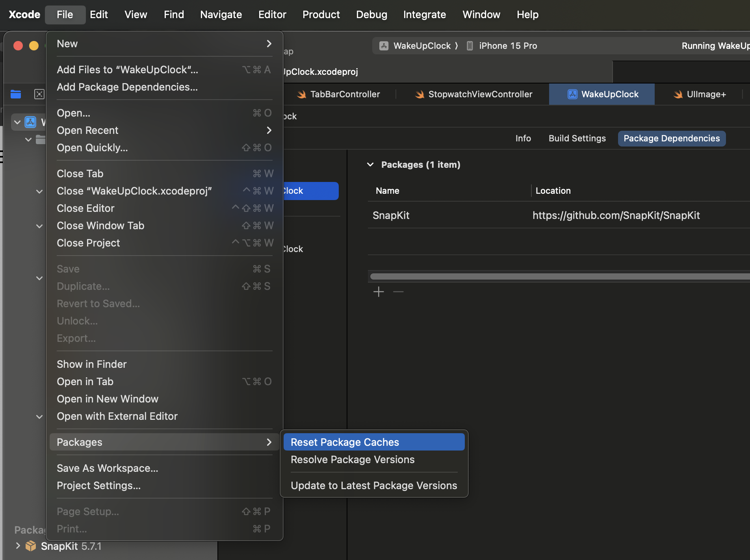Click the SnapKit GitHub location URL
Viewport: 750px width, 560px height.
click(x=616, y=215)
